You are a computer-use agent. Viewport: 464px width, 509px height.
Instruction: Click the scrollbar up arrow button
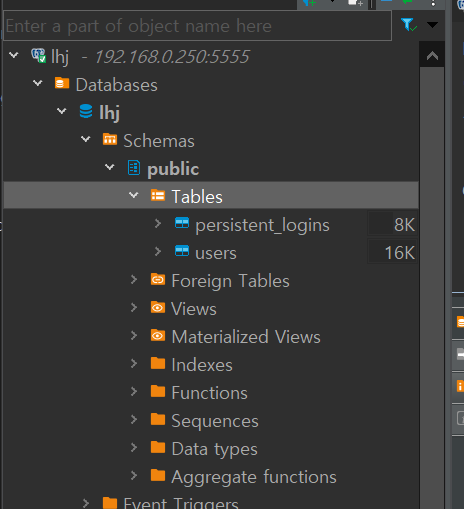point(432,55)
